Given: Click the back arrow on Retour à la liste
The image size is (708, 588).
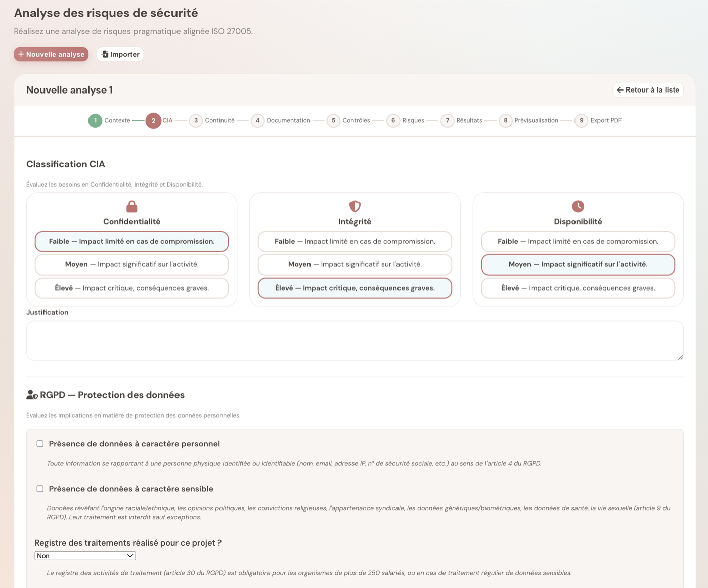Looking at the screenshot, I should click(621, 89).
